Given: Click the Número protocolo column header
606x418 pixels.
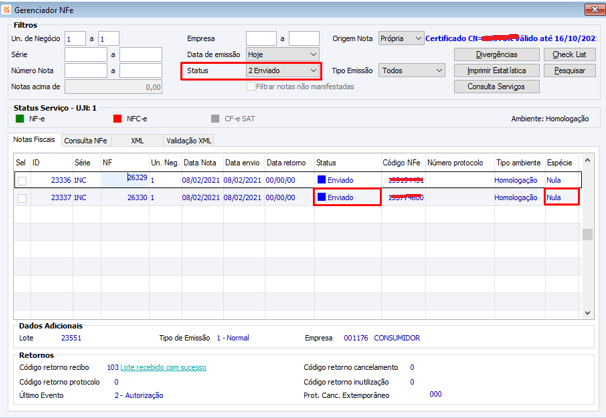Looking at the screenshot, I should (x=460, y=163).
